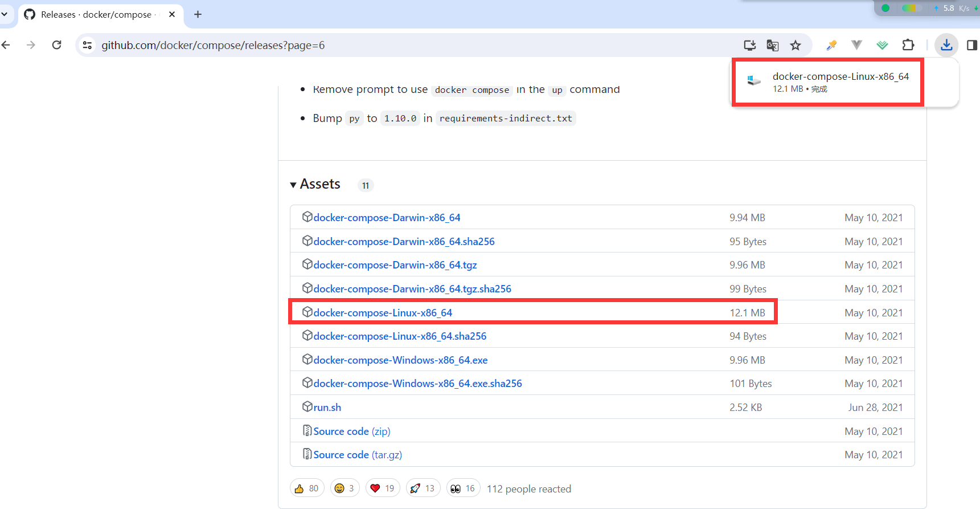Click the install app icon in address bar
Screen dimensions: 980x509
[x=749, y=45]
